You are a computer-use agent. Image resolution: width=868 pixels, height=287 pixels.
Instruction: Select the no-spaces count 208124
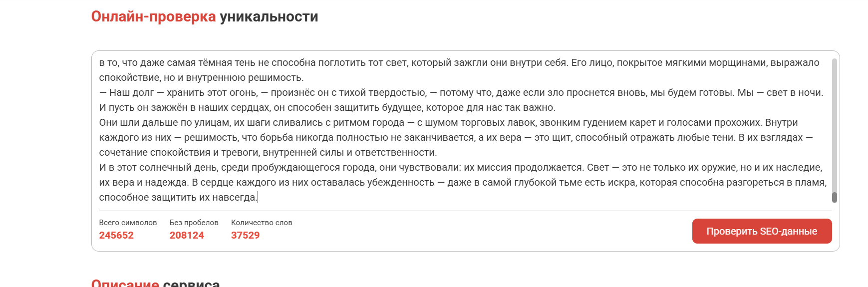point(187,235)
